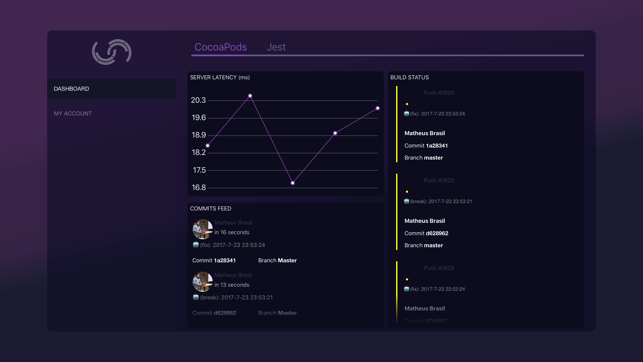Viewport: 643px width, 362px height.
Task: Click the 20.3 axis label on the chart
Action: pos(198,100)
